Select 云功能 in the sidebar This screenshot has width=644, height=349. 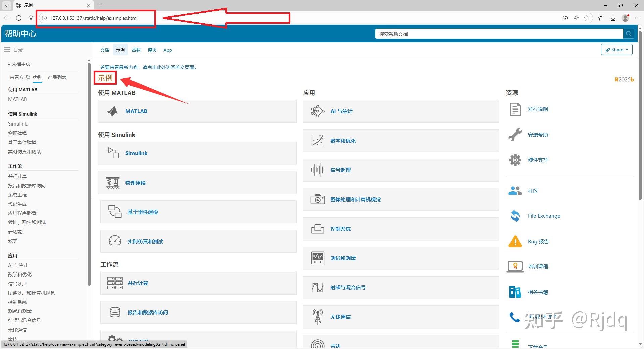click(x=15, y=232)
